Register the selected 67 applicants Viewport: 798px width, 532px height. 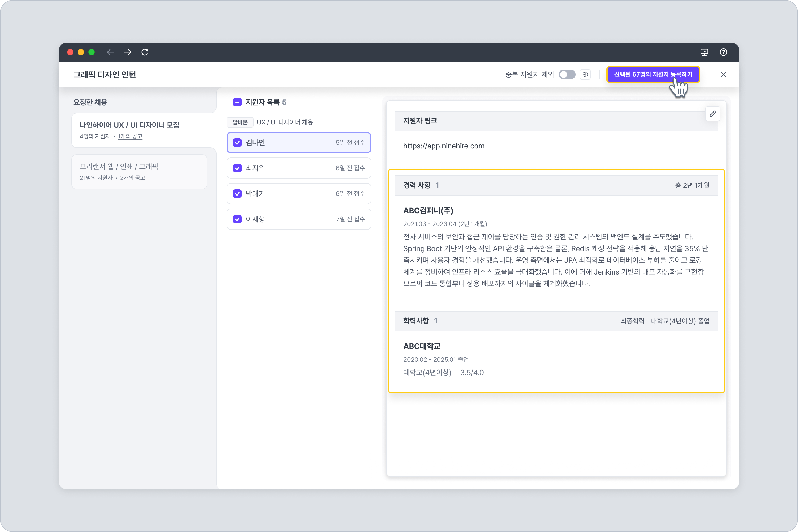coord(653,74)
